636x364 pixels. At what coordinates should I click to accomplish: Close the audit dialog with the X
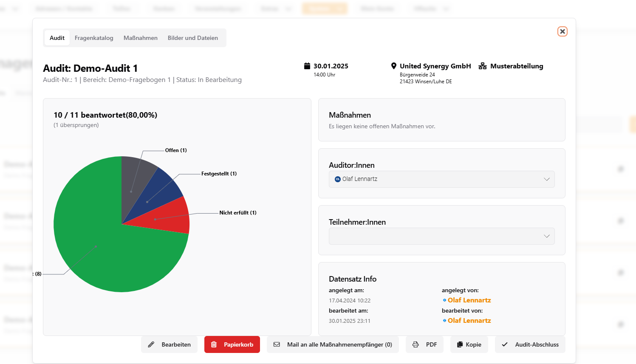click(x=562, y=31)
